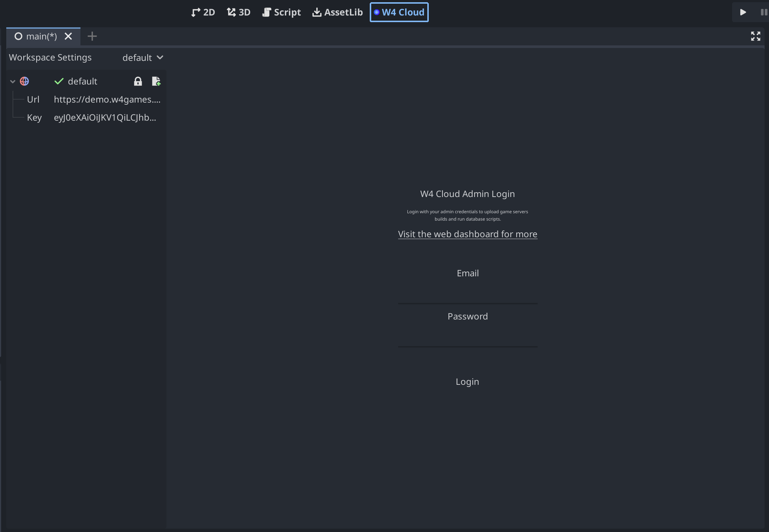Select the 2D workspace icon
This screenshot has height=532, width=769.
click(x=195, y=12)
